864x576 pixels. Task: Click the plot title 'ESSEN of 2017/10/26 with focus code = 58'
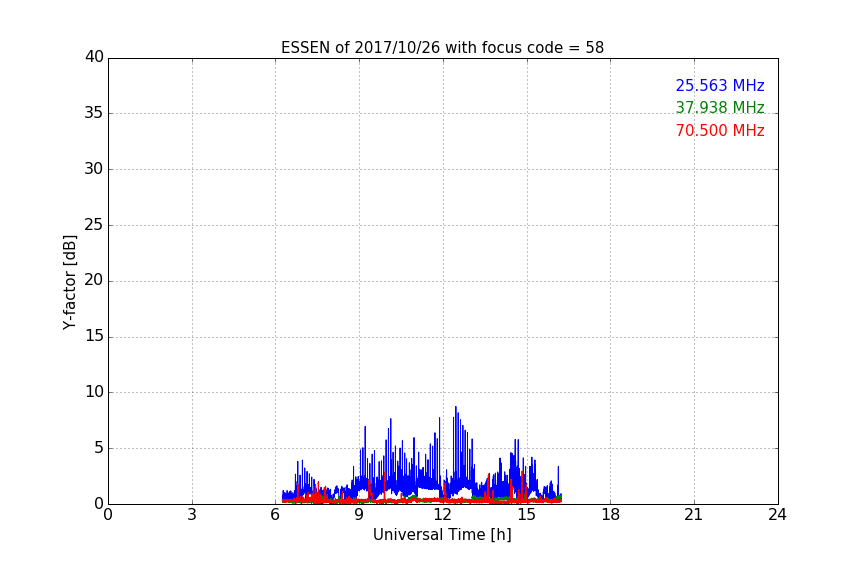coord(442,47)
